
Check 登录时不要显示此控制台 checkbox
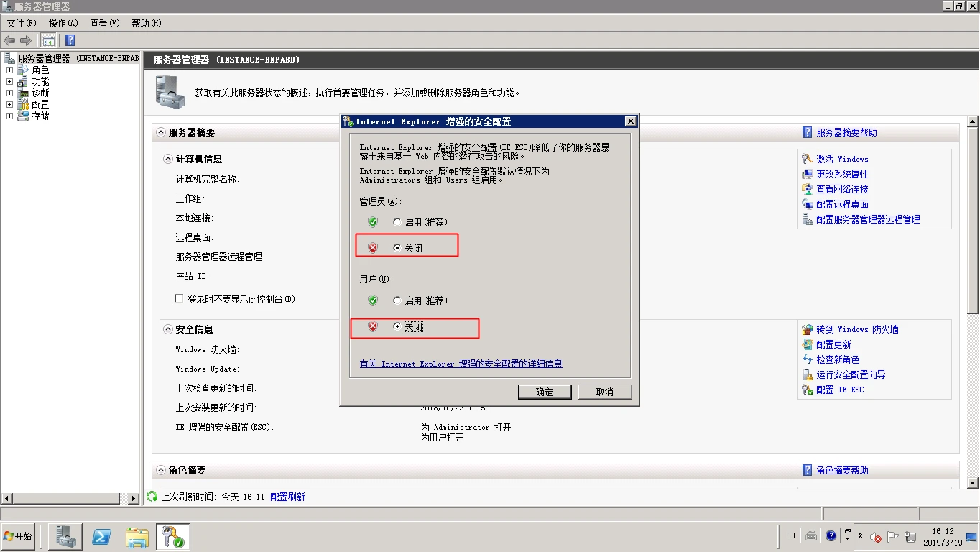point(179,298)
